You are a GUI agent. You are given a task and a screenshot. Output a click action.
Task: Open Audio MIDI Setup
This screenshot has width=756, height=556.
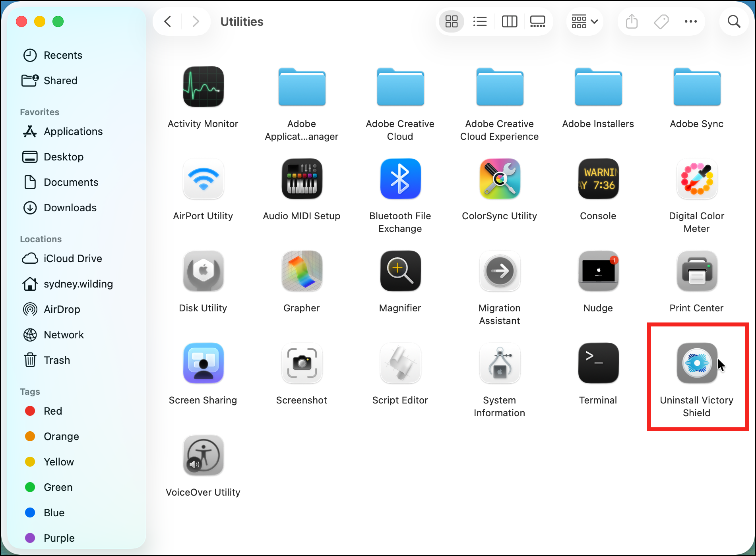pyautogui.click(x=302, y=179)
